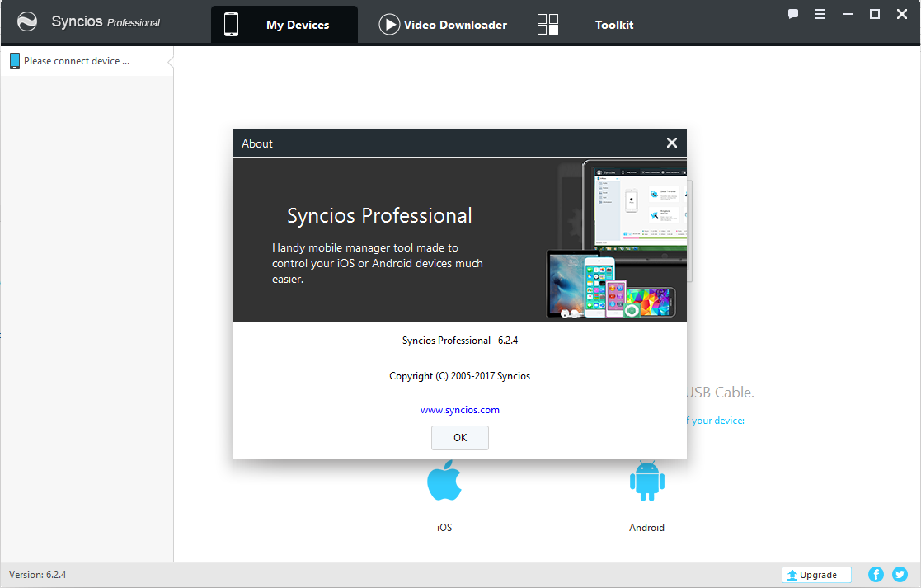
Task: Click the iOS Apple icon
Action: pos(444,481)
